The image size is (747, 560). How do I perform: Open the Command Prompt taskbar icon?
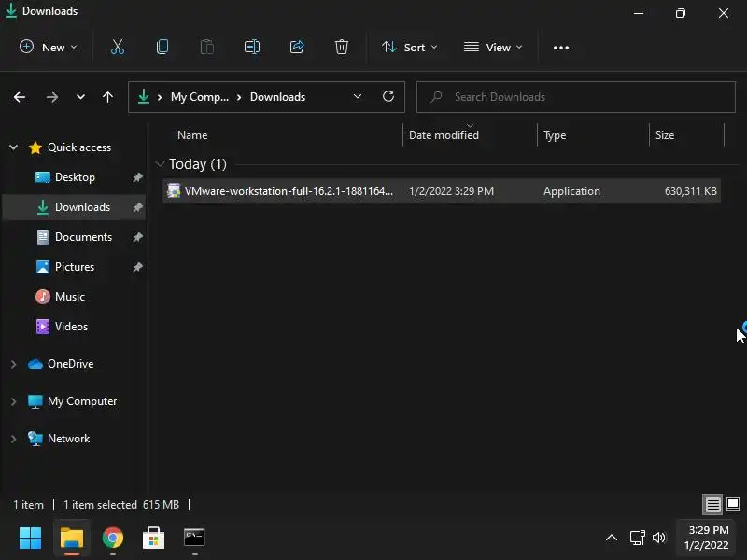point(194,539)
